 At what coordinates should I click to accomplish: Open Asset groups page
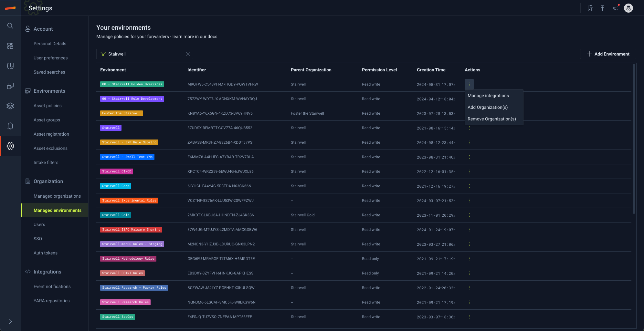(47, 120)
